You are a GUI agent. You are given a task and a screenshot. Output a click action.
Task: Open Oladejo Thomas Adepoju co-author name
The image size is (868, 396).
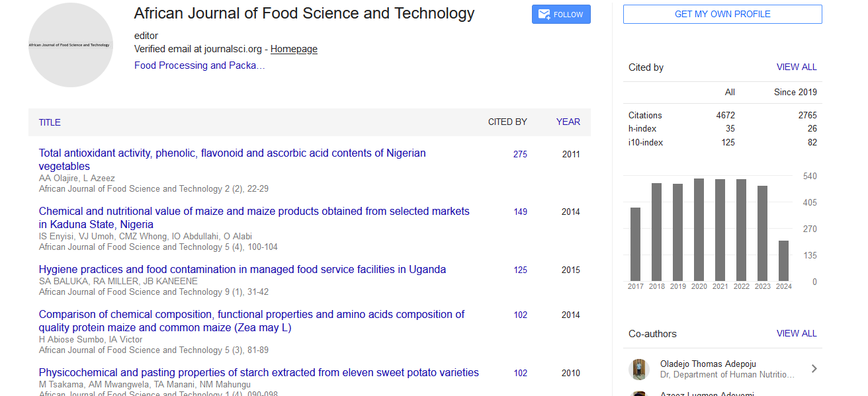pyautogui.click(x=708, y=364)
